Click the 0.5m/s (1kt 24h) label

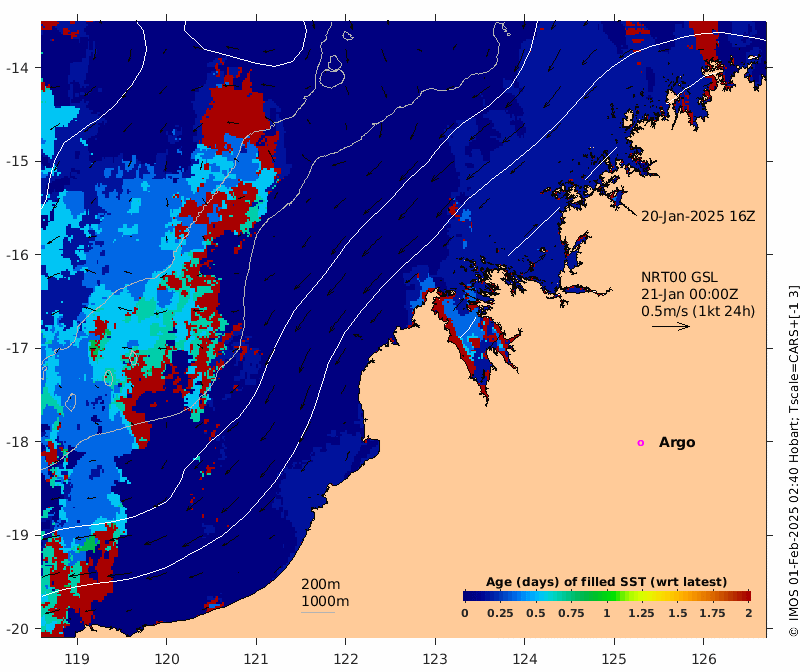(698, 311)
